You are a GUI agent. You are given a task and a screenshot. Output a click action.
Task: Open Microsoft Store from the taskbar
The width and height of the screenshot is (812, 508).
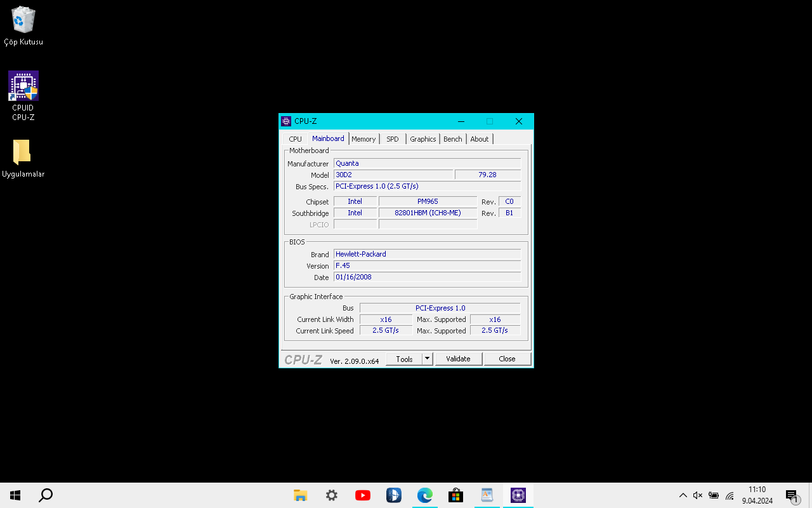[x=456, y=495]
